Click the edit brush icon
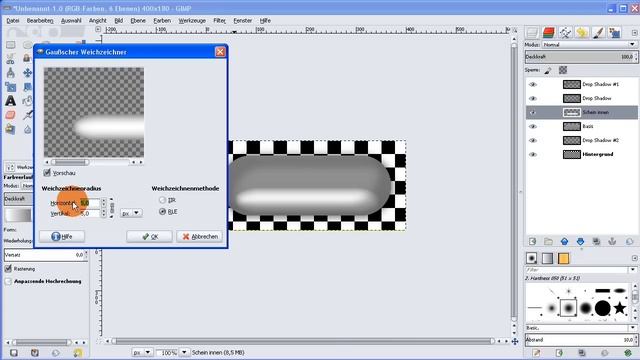Image resolution: width=640 pixels, height=360 pixels. pos(536,353)
